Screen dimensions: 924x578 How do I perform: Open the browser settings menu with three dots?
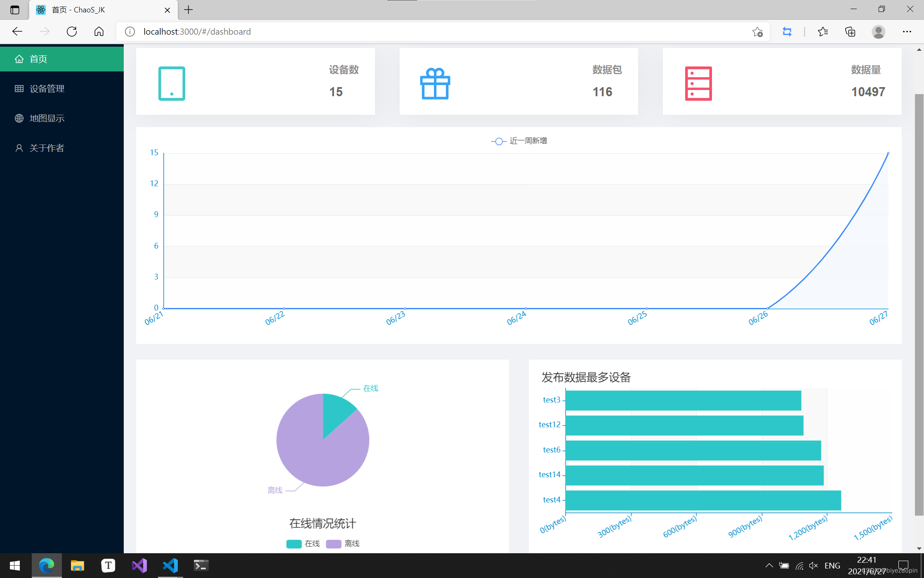(x=907, y=31)
